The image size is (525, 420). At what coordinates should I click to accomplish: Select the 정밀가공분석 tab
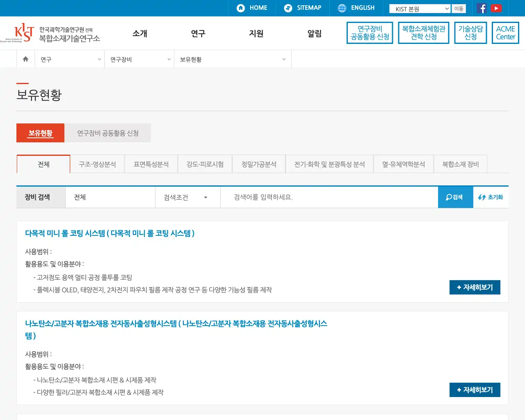[x=259, y=164]
